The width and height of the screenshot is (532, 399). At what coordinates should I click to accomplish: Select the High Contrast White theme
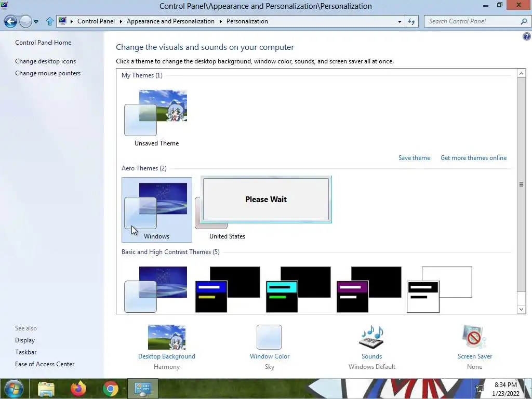pos(440,289)
